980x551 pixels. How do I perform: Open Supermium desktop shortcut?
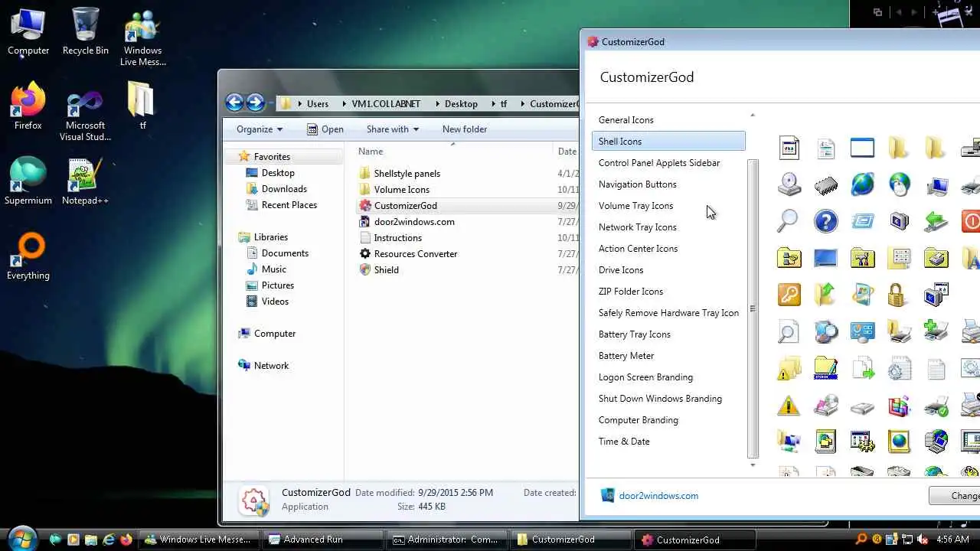[x=28, y=181]
